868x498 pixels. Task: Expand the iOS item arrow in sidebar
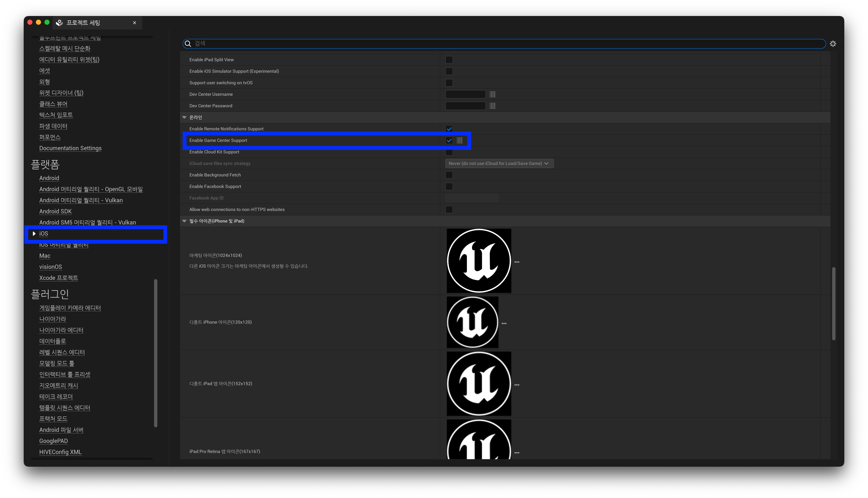pyautogui.click(x=34, y=234)
